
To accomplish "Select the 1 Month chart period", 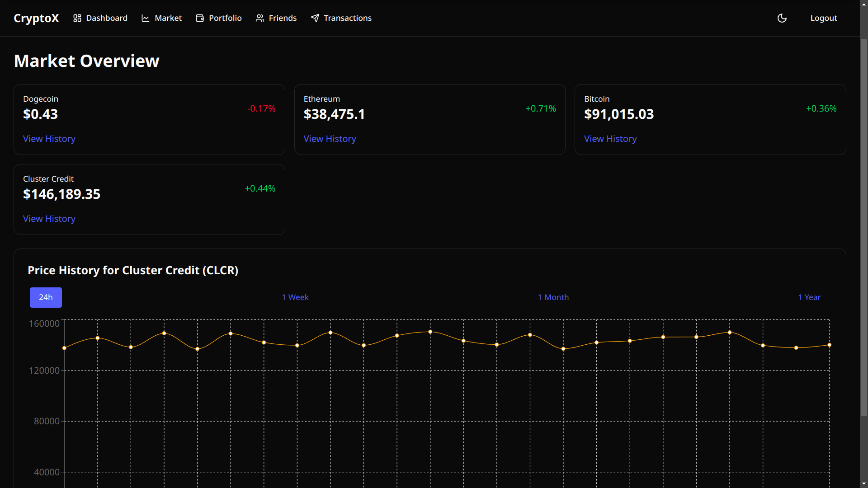I will [553, 297].
